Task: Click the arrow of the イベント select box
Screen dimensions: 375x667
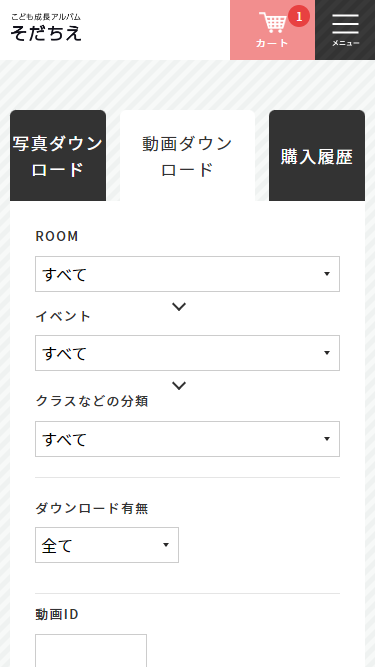Action: coord(327,353)
